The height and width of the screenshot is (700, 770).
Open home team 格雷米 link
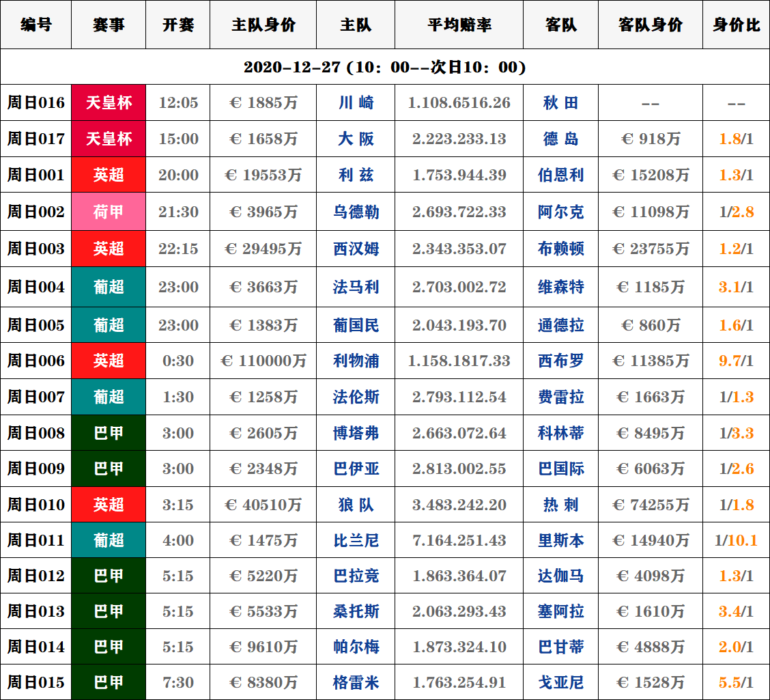click(x=356, y=682)
